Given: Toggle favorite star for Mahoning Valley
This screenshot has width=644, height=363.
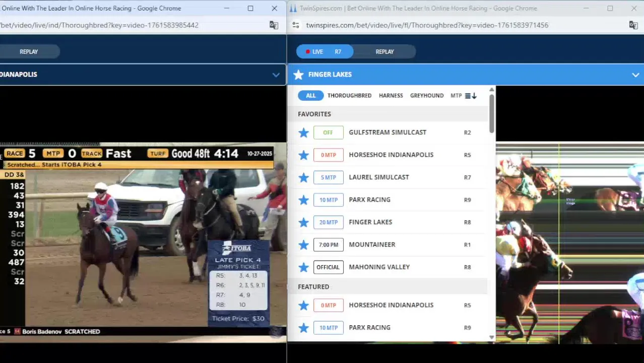Looking at the screenshot, I should tap(303, 267).
